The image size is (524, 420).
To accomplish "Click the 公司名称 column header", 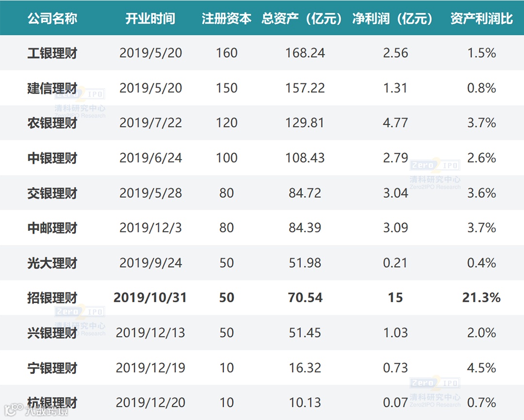I will 52,19.
